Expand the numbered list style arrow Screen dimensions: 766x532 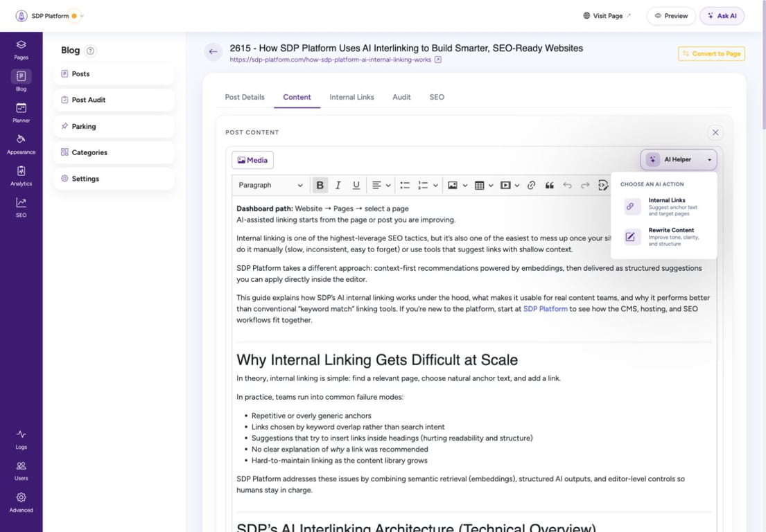(x=435, y=186)
